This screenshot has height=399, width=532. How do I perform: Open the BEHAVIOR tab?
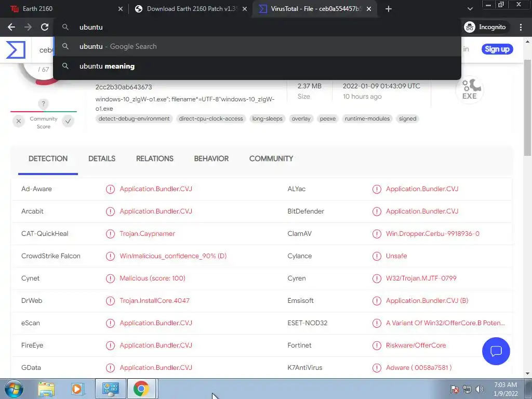click(x=211, y=159)
